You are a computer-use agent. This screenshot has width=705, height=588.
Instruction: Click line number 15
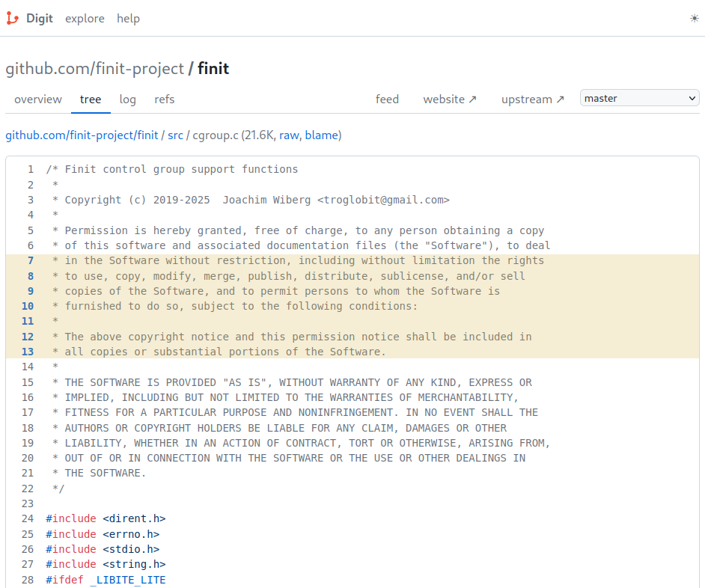pos(28,382)
